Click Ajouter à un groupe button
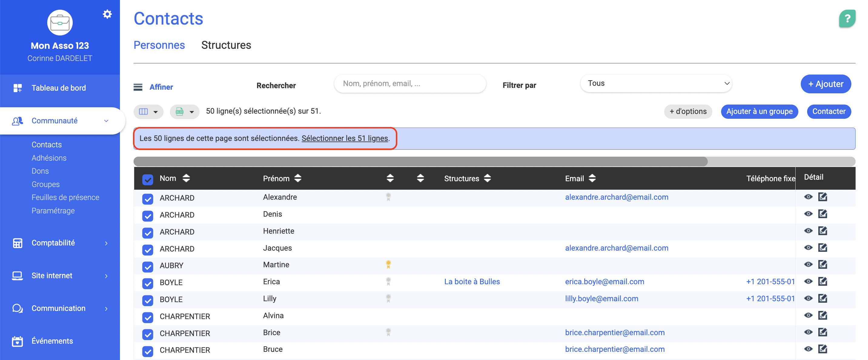 [760, 112]
